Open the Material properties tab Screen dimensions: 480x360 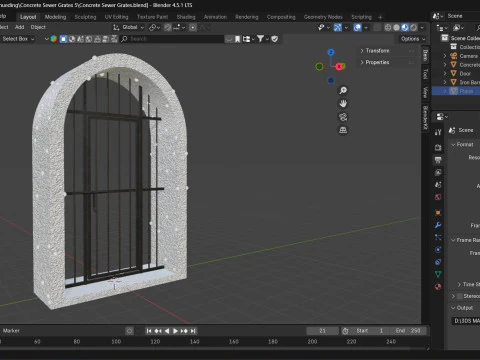[x=438, y=287]
